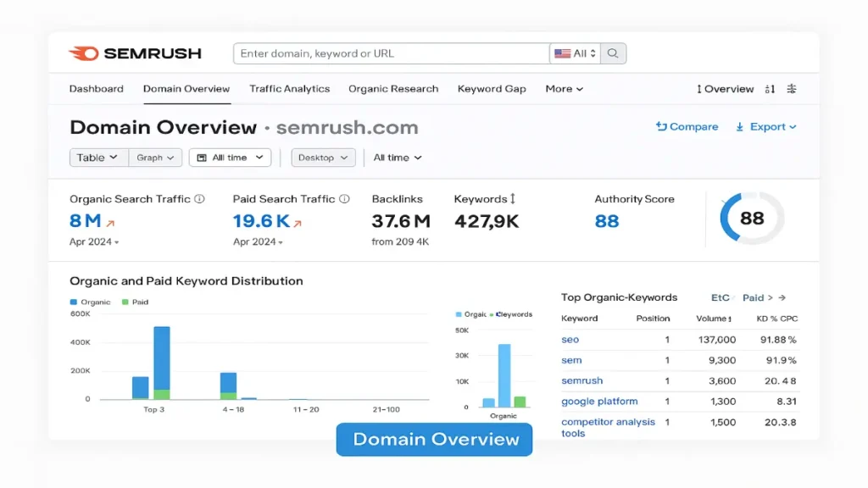Image resolution: width=868 pixels, height=488 pixels.
Task: Click info icon next to Paid Search Traffic
Action: (x=344, y=198)
